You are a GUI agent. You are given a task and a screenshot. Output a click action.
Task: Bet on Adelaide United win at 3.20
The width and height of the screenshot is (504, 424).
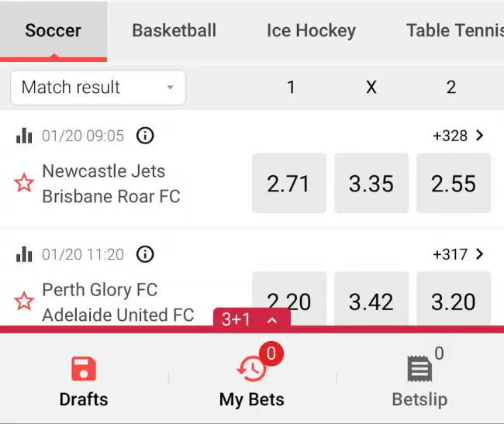(454, 298)
